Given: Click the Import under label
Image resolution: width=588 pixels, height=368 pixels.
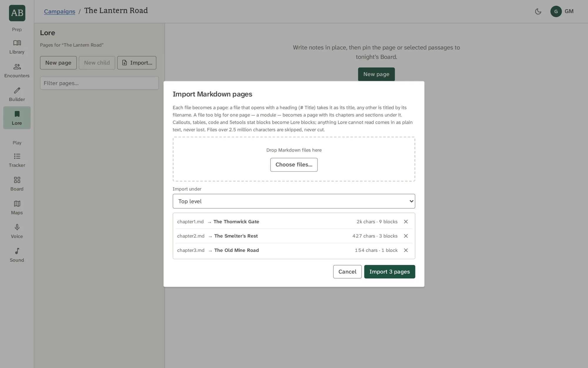Looking at the screenshot, I should (x=187, y=189).
